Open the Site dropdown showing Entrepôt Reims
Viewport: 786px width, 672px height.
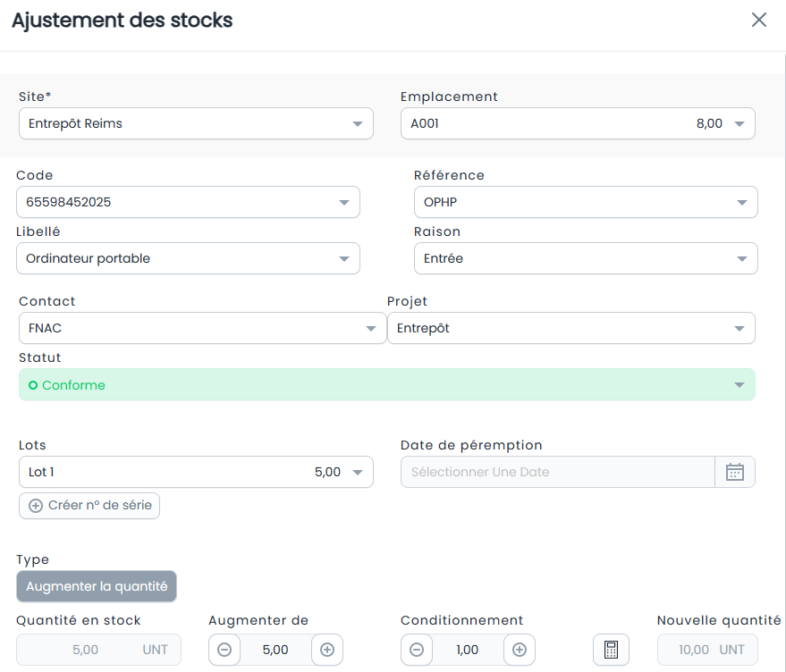click(x=196, y=123)
